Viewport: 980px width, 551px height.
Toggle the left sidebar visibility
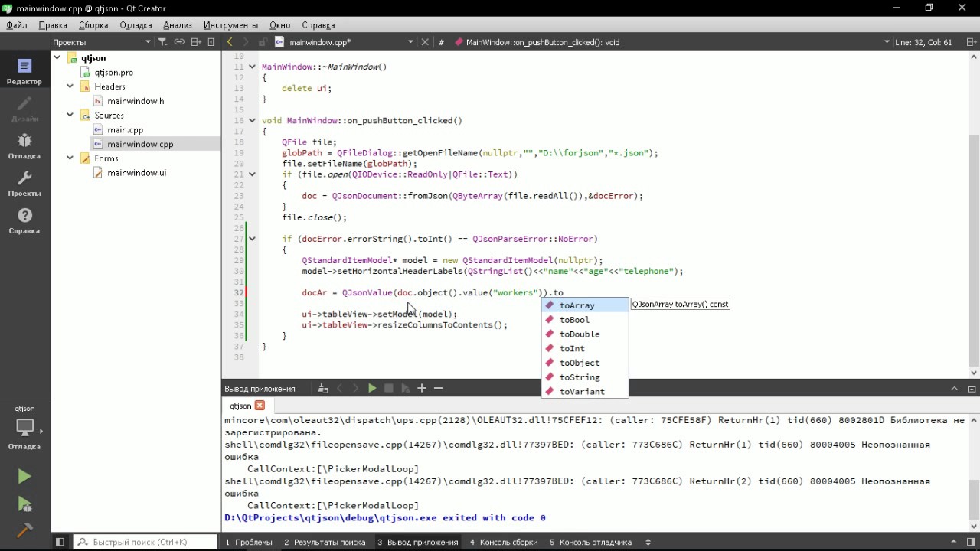[60, 542]
